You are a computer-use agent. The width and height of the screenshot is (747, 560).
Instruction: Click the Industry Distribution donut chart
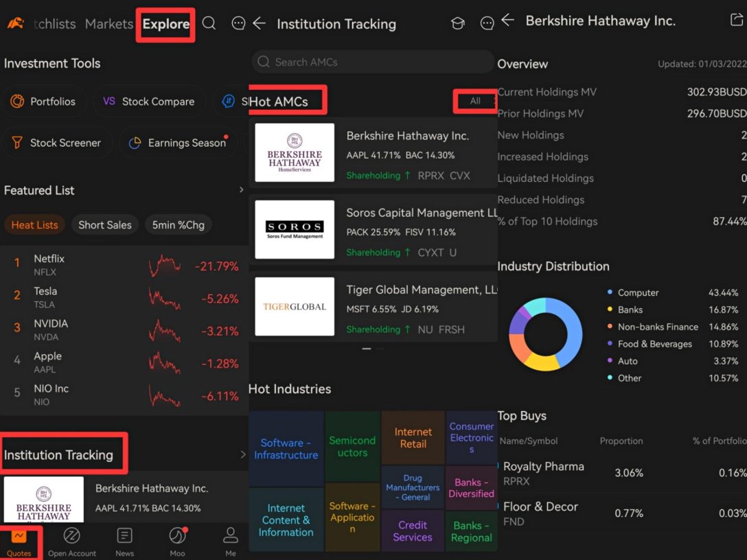(x=545, y=334)
